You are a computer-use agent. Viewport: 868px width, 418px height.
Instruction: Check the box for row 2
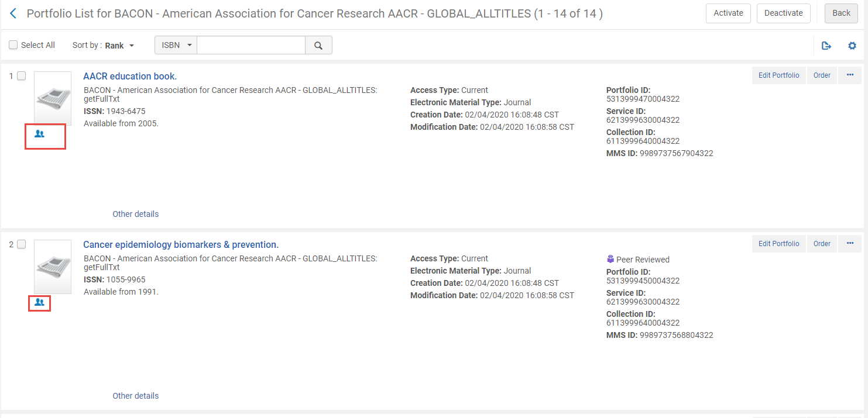tap(21, 244)
